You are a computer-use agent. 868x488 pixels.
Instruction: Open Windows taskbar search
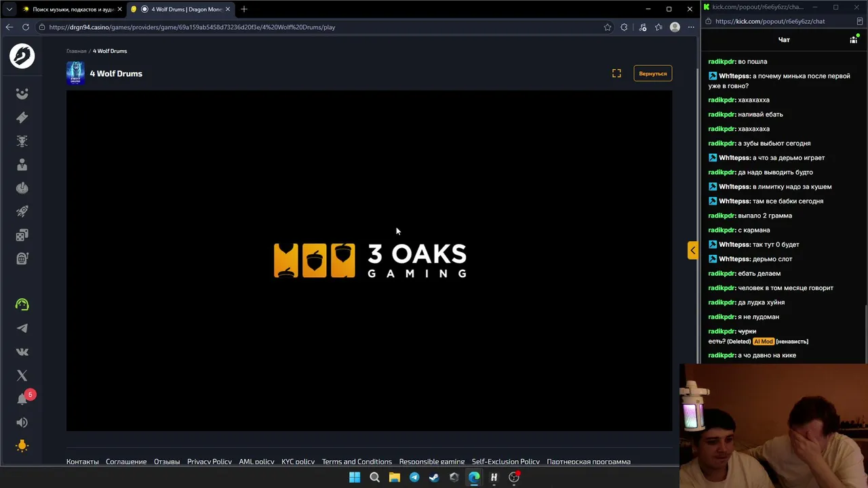(374, 477)
